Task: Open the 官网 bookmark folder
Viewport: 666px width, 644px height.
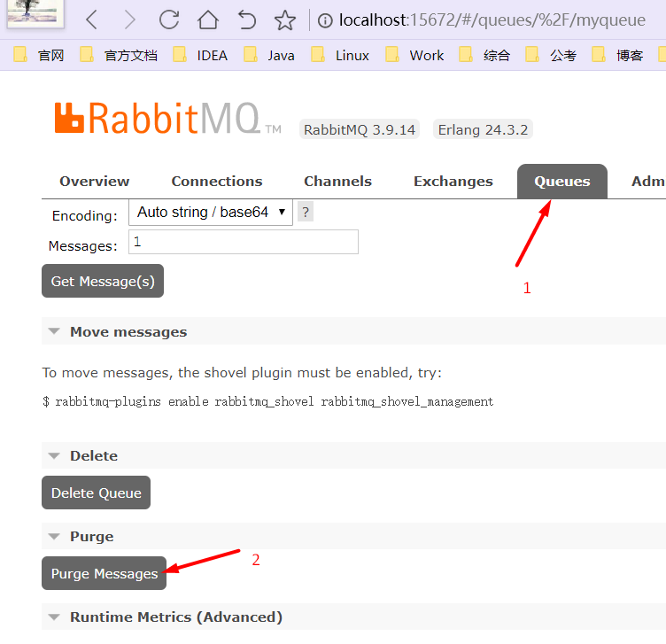Action: 39,55
